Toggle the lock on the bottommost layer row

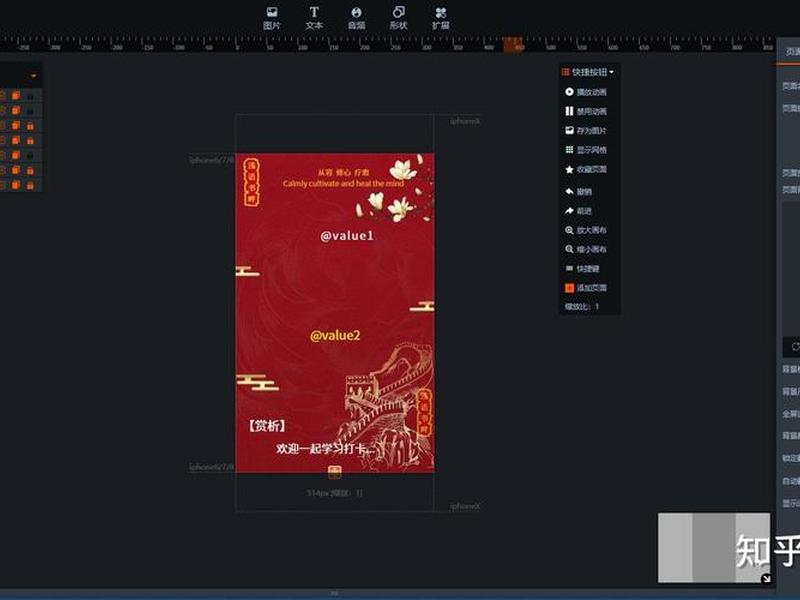[30, 185]
